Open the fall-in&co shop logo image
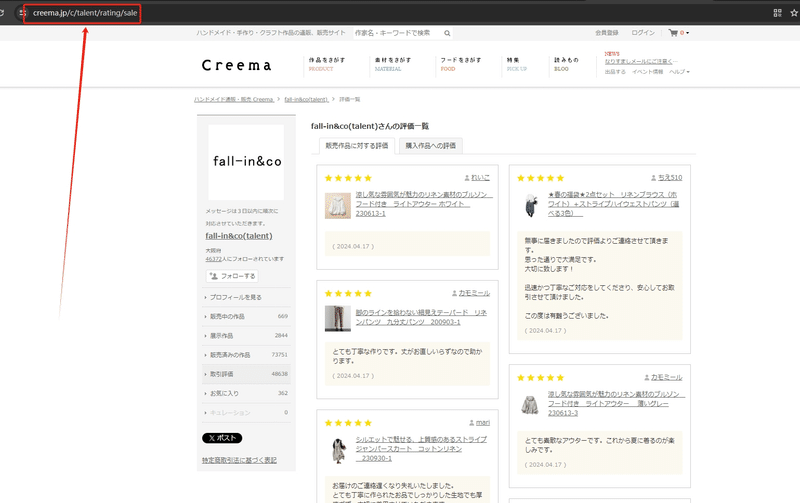 click(x=246, y=162)
